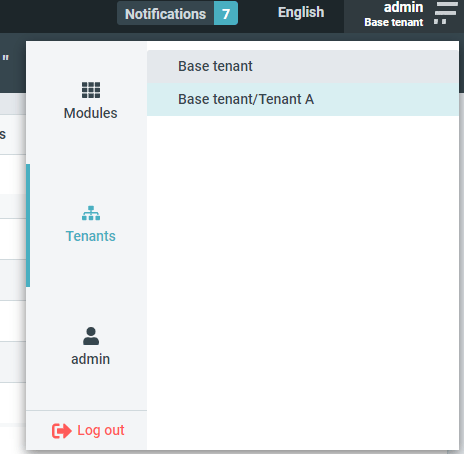Click the small squares below hamburger icon
Viewport: 464px width, 454px height.
tap(440, 22)
